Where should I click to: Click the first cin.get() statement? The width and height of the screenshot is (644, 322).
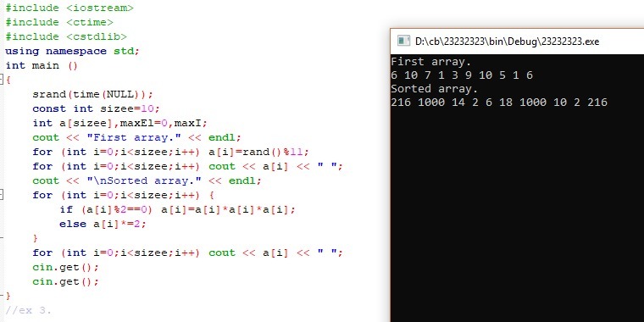click(x=66, y=267)
